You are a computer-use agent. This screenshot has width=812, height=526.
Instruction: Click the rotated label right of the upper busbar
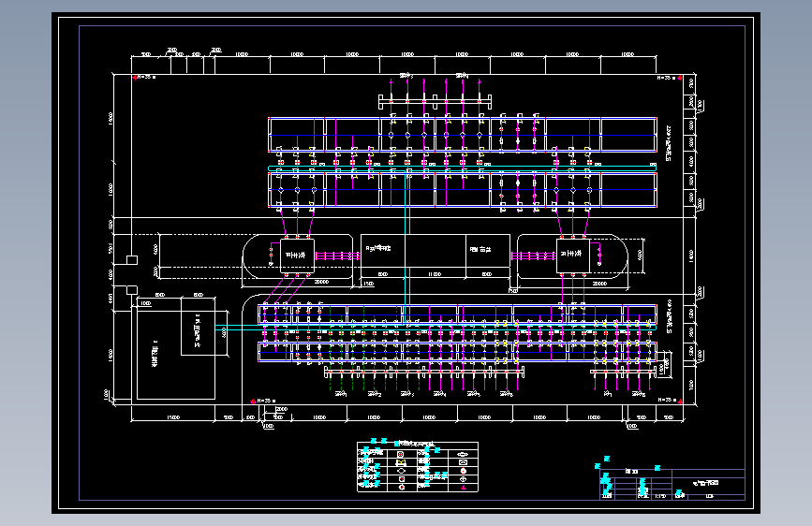click(669, 143)
